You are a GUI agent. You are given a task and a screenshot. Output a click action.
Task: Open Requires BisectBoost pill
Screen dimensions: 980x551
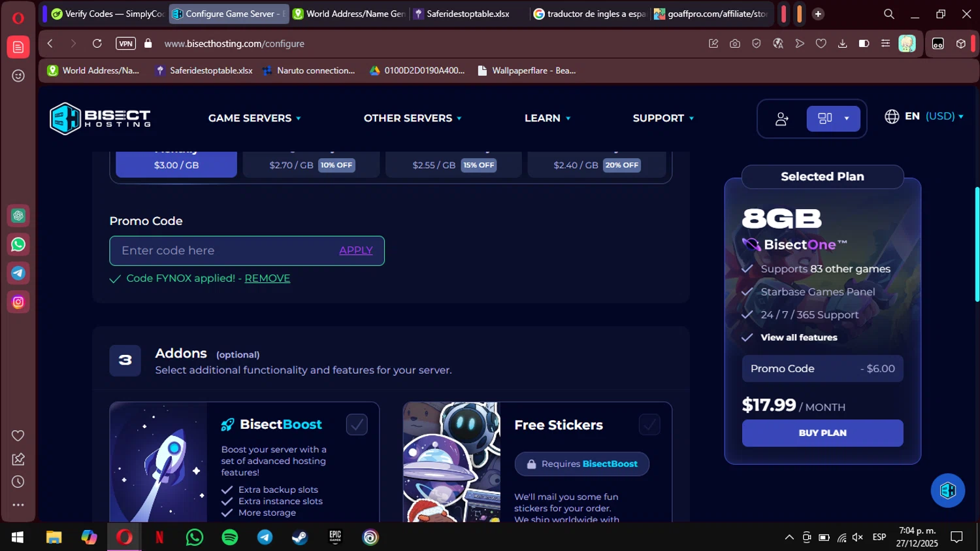click(582, 464)
